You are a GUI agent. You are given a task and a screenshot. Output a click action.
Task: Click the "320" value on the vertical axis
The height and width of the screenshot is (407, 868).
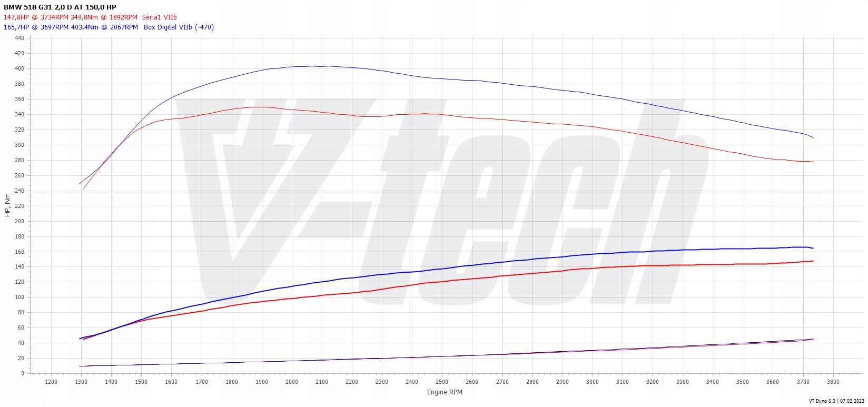(19, 130)
